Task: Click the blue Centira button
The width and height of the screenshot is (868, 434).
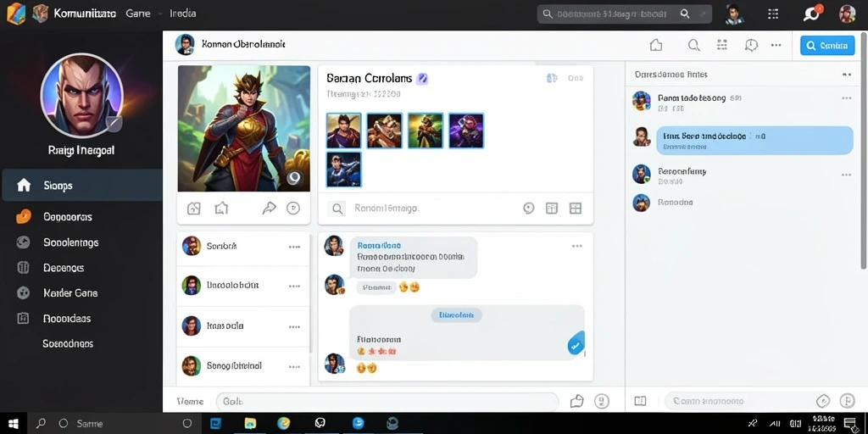Action: point(827,46)
